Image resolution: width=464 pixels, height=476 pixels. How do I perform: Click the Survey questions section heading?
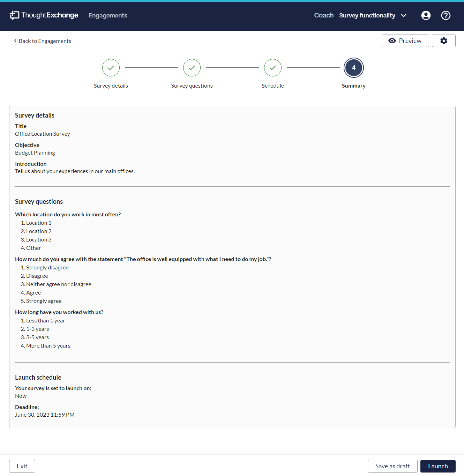coord(39,202)
